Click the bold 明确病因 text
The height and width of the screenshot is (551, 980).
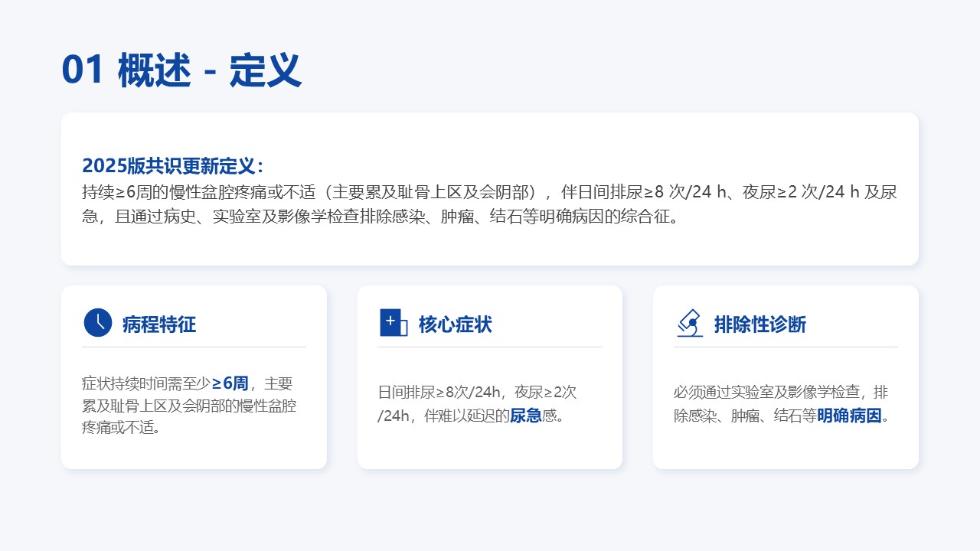click(x=849, y=416)
